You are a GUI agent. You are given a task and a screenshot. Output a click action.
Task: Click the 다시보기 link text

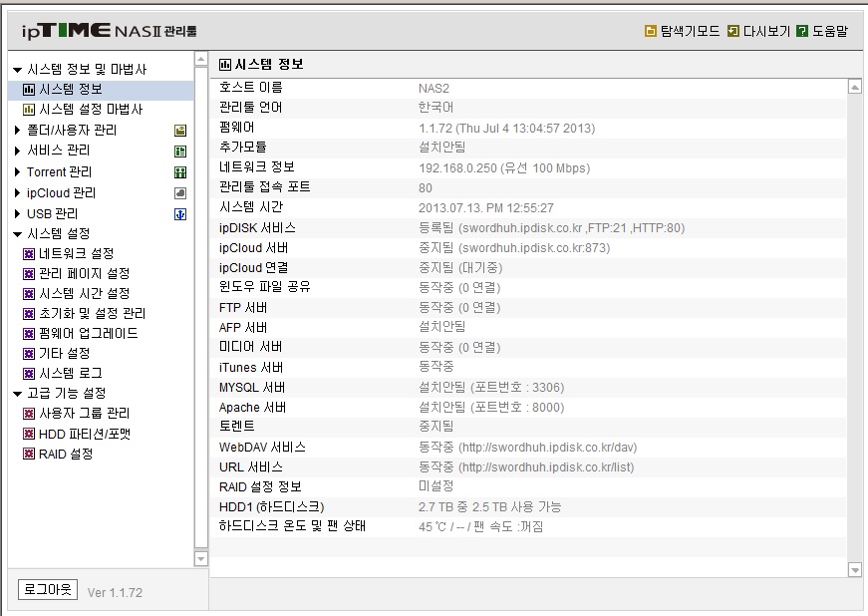766,31
